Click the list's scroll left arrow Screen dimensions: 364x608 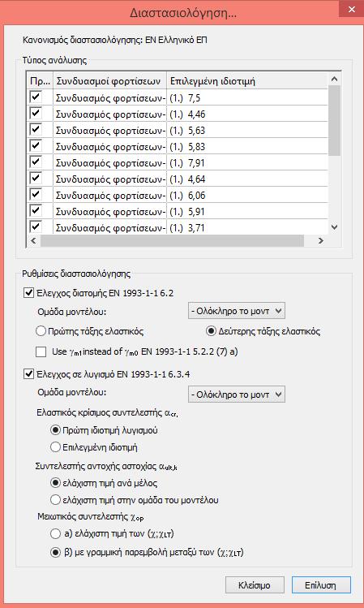(x=33, y=240)
